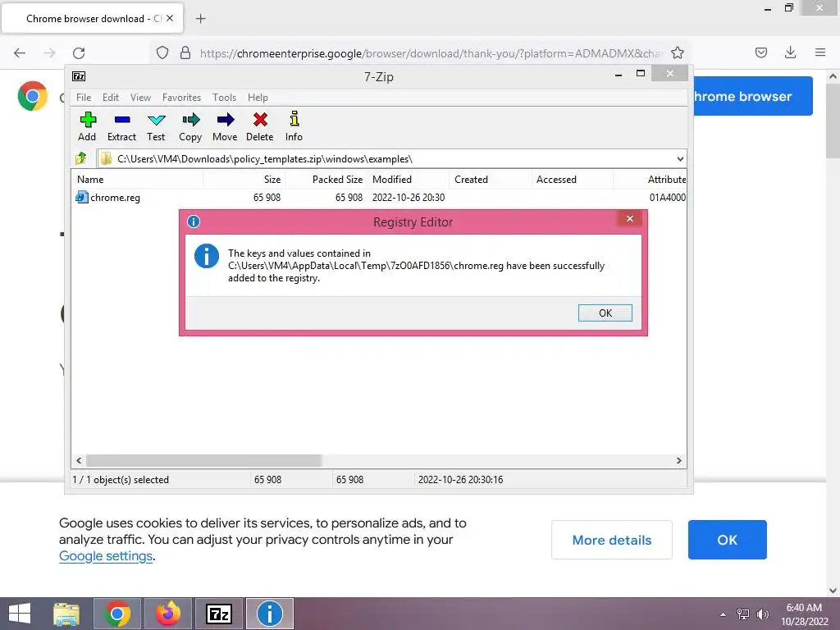The height and width of the screenshot is (630, 840).
Task: Open the Help menu in 7-Zip
Action: [258, 98]
